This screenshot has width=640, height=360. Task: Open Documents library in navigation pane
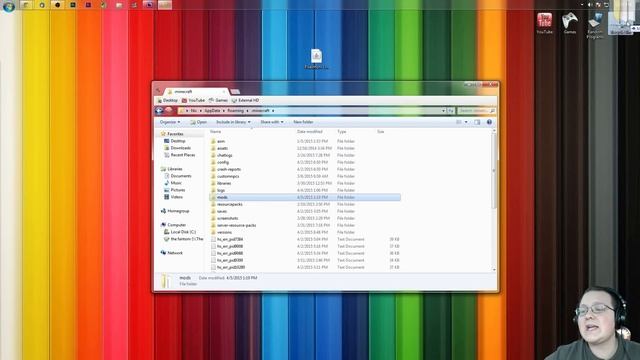[178, 176]
